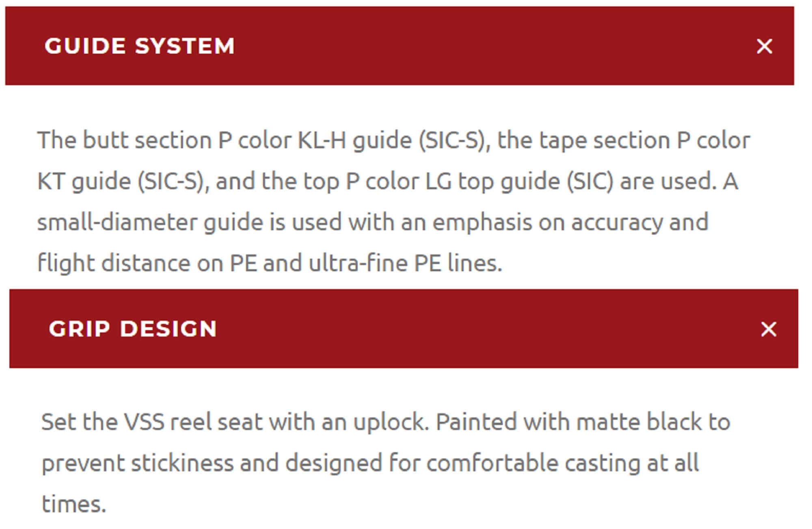Viewport: 812px width, 529px height.
Task: Click the word "uplock." in grip text
Action: click(x=391, y=422)
